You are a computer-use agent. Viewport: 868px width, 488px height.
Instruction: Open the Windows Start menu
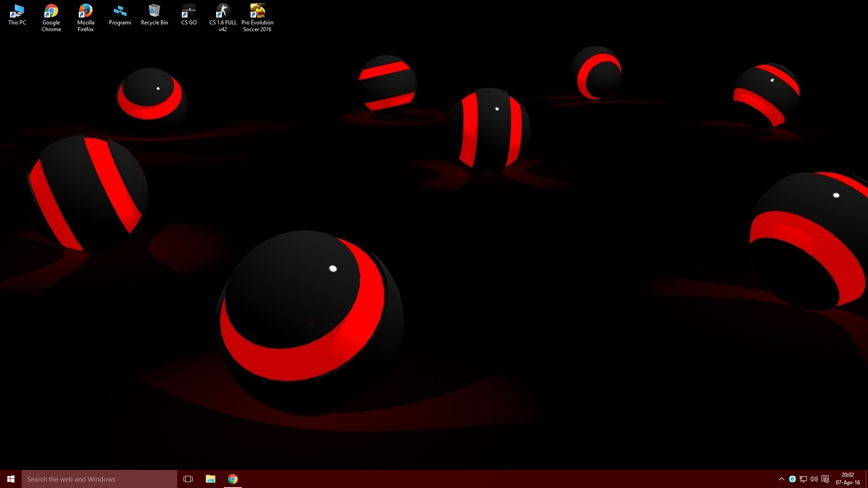click(11, 479)
